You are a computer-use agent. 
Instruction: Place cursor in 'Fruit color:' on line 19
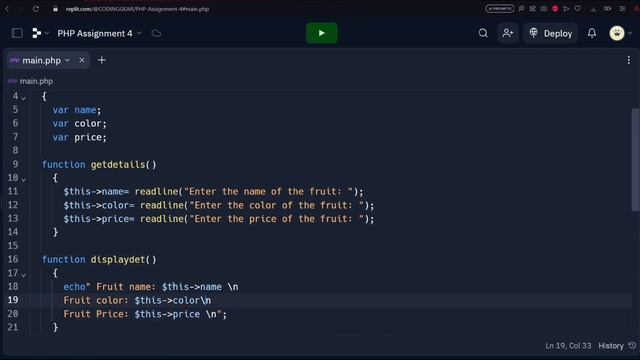click(x=96, y=300)
